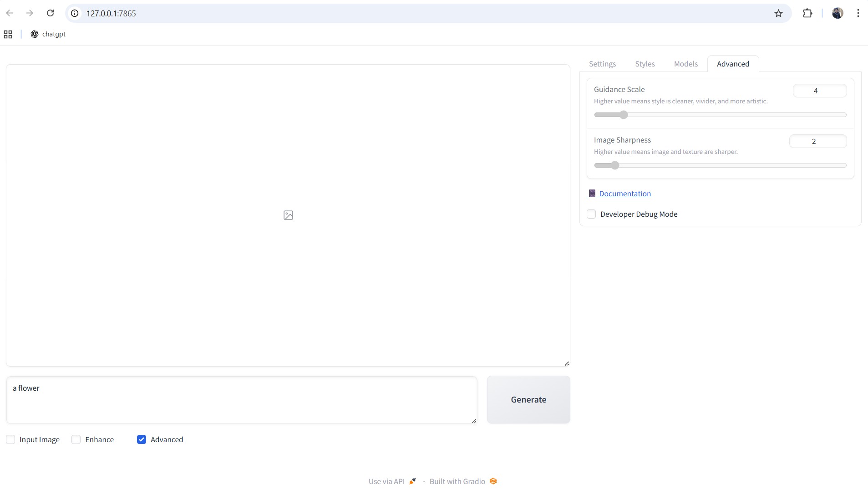Open the apps grid in bookmarks bar
Viewport: 868px width, 495px height.
(x=8, y=34)
